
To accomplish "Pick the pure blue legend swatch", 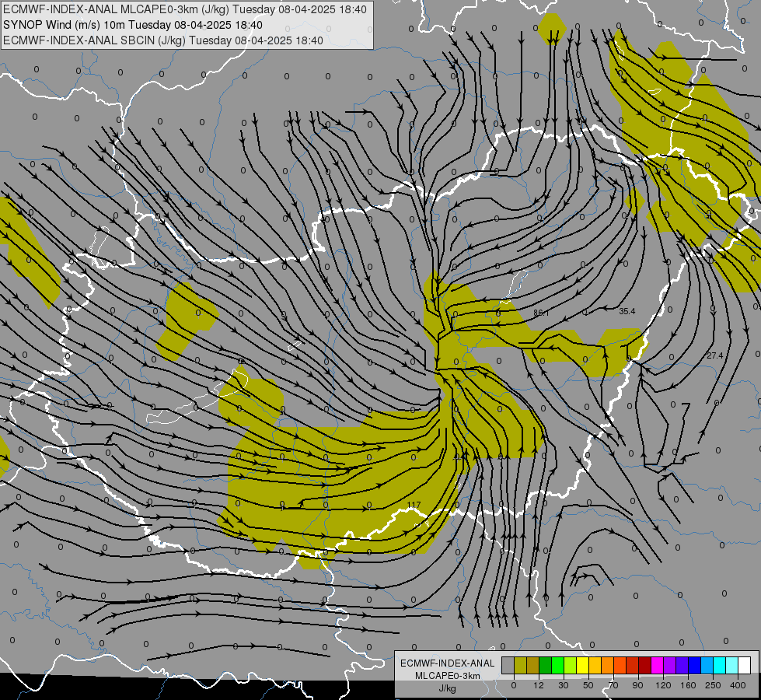I will [x=695, y=665].
